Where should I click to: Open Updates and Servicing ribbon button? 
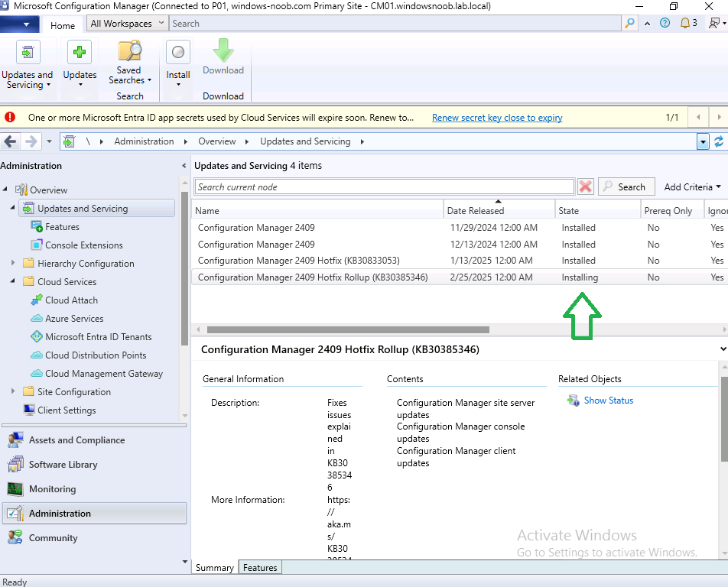pyautogui.click(x=28, y=66)
